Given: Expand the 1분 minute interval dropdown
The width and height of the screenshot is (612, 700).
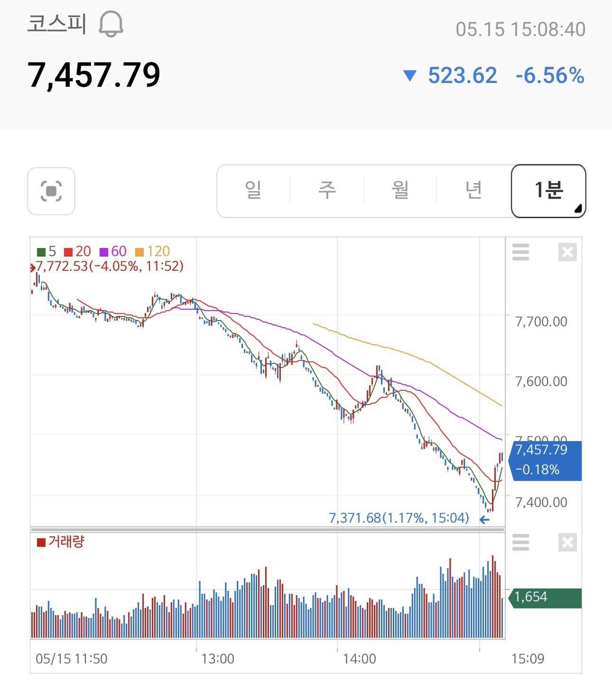Looking at the screenshot, I should tap(548, 191).
